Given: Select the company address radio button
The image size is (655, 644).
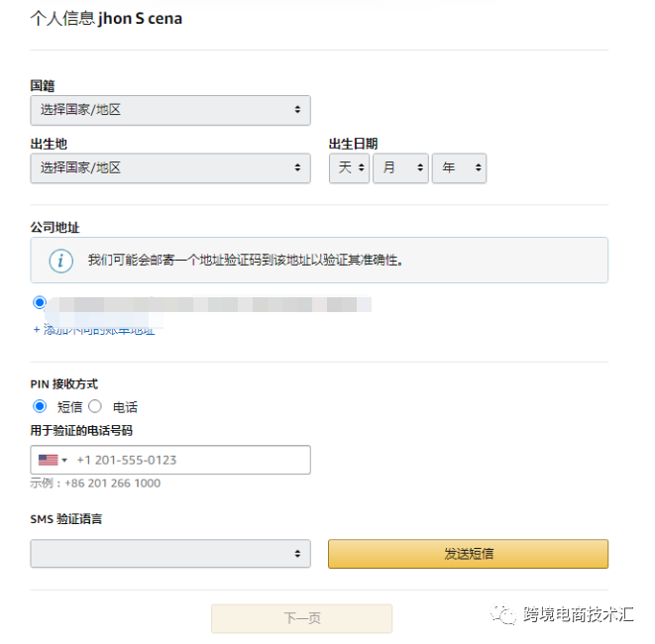Looking at the screenshot, I should 40,302.
